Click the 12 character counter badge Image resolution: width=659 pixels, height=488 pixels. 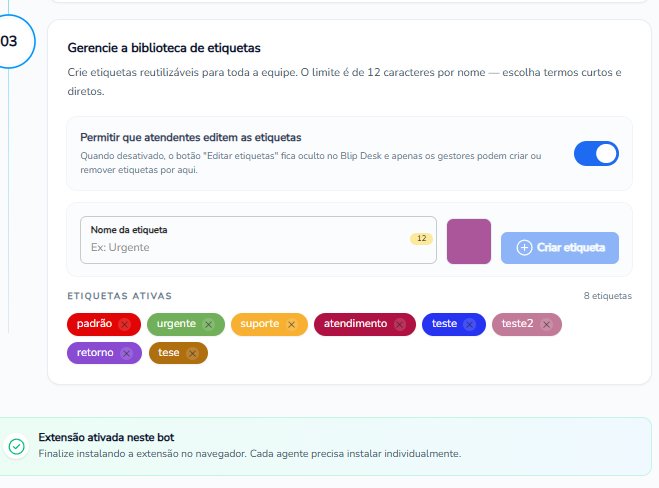[x=421, y=238]
